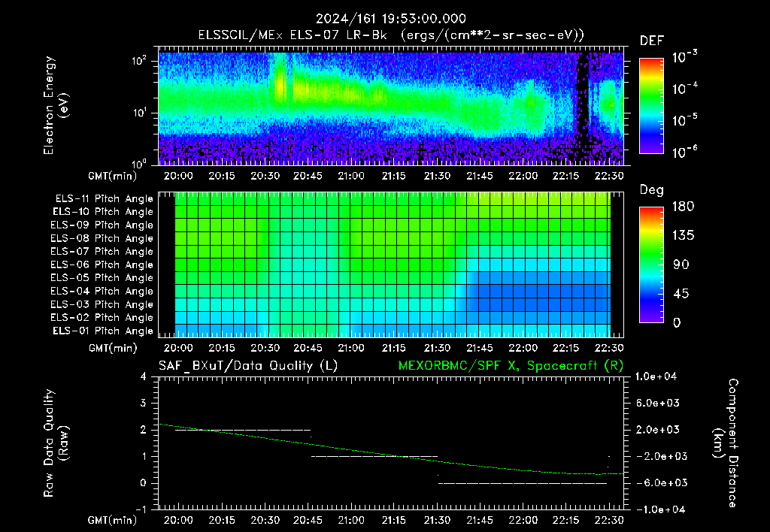The width and height of the screenshot is (770, 532).
Task: Click the Electron Energy (eV) axis label
Action: [x=55, y=105]
